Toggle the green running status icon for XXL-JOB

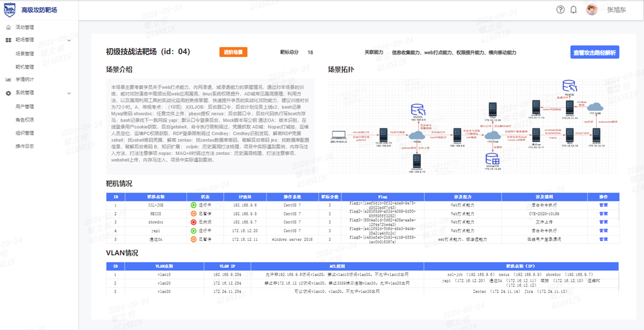tap(193, 205)
